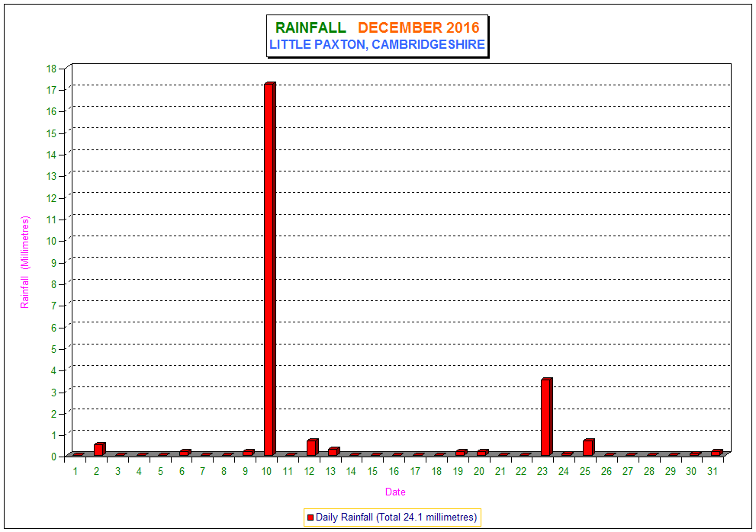The width and height of the screenshot is (756, 532).
Task: Click the date label 29 on the x-axis
Action: coord(671,471)
